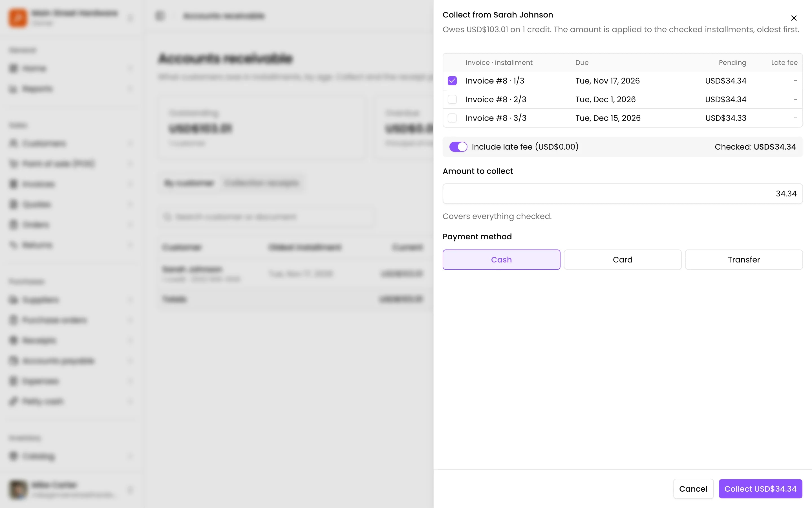The height and width of the screenshot is (508, 812).
Task: Click the 'Invoice #8 · 1/3' row label
Action: (x=495, y=81)
